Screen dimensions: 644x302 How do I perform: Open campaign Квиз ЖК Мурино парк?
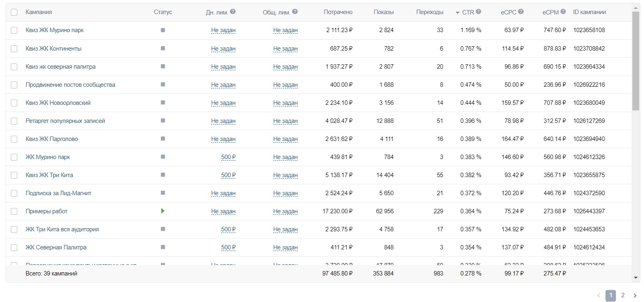55,30
